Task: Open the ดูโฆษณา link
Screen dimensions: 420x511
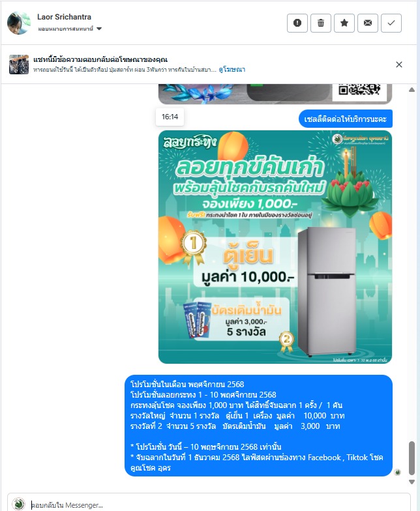Action: 232,69
